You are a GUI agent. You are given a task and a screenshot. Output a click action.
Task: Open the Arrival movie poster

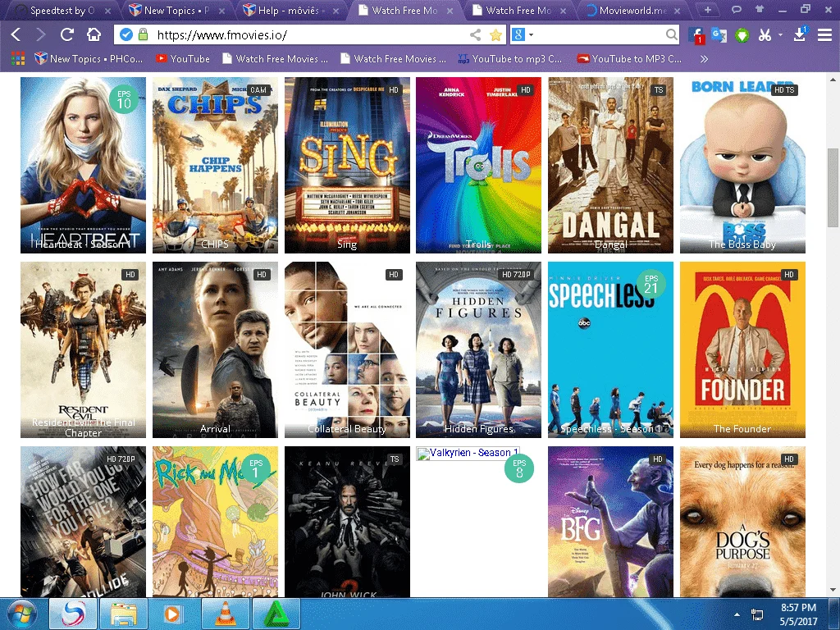click(x=215, y=349)
